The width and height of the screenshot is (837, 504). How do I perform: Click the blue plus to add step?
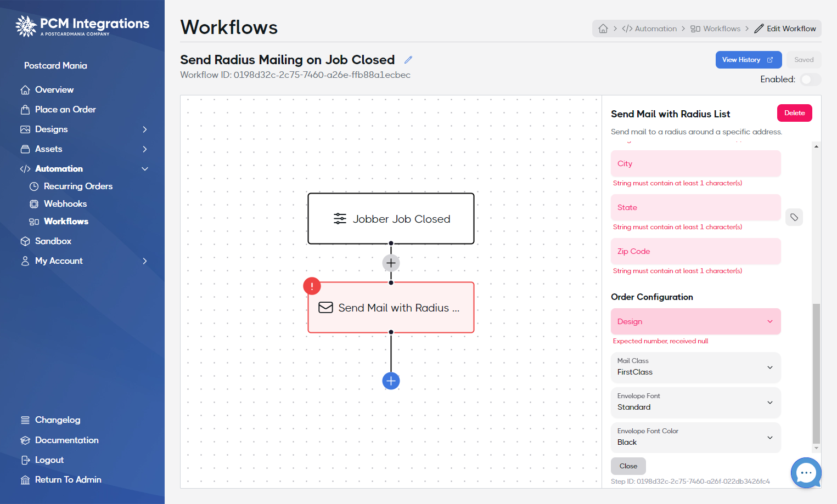coord(391,381)
